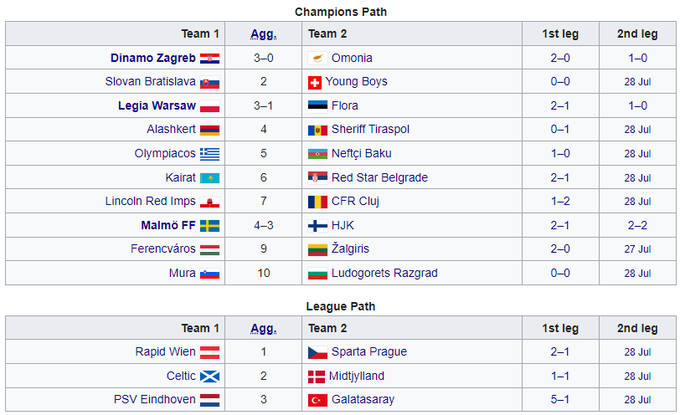Click the Turkish flag beside Galatasaray

pos(316,400)
